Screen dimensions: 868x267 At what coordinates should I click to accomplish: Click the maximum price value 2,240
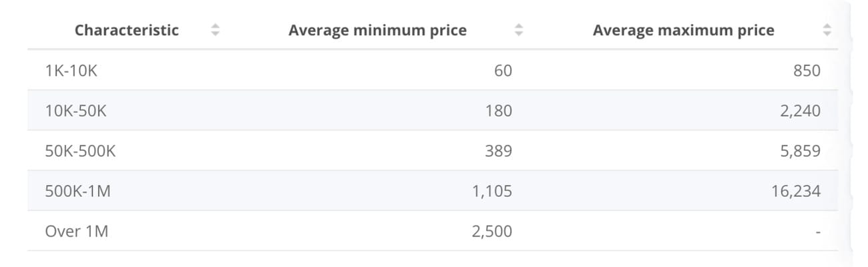[x=800, y=111]
